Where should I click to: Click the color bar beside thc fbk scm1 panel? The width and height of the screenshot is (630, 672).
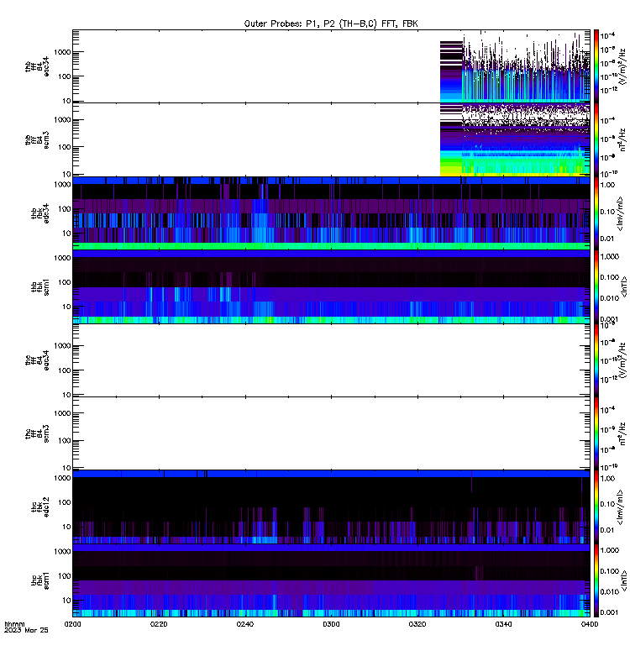[596, 580]
